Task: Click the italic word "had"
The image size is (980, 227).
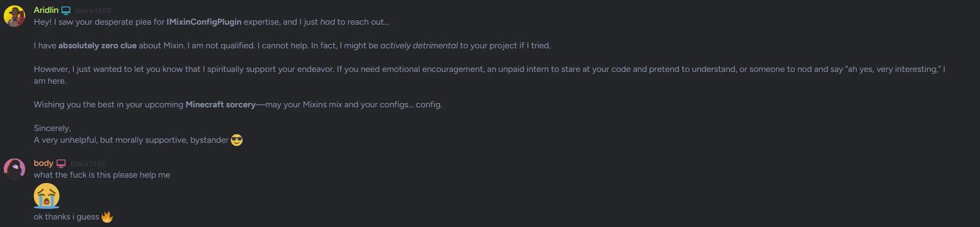Action: pos(327,22)
